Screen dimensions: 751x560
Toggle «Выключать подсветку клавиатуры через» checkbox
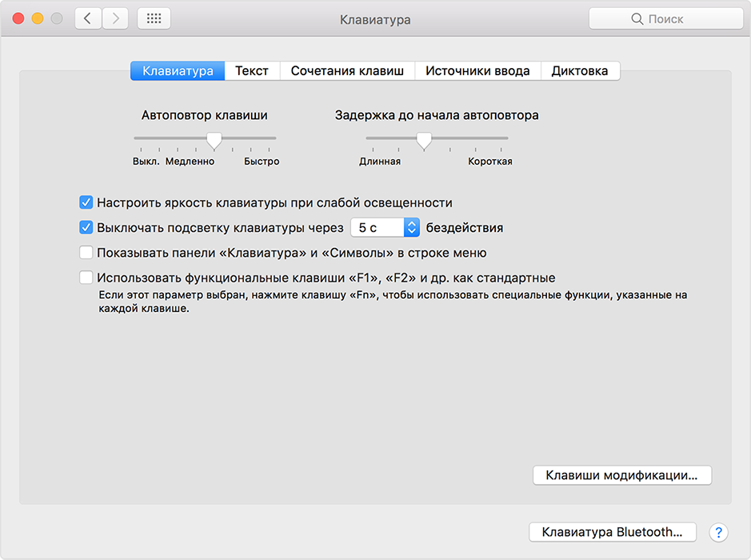[x=86, y=228]
